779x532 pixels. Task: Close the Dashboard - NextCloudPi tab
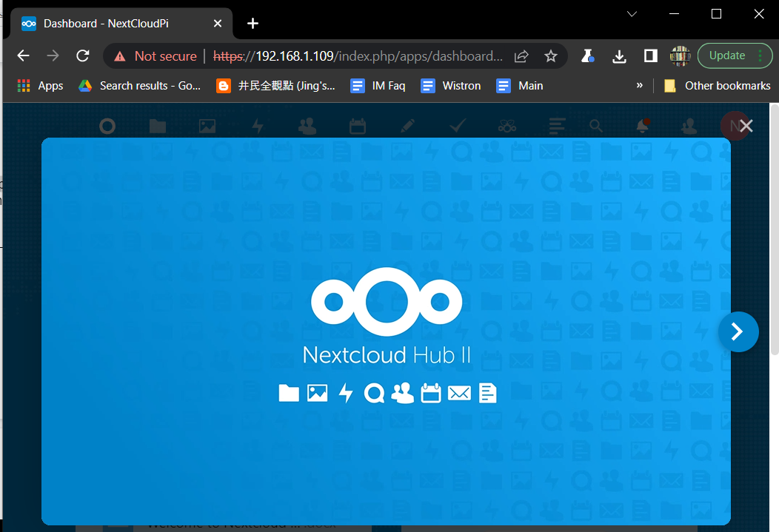[217, 24]
